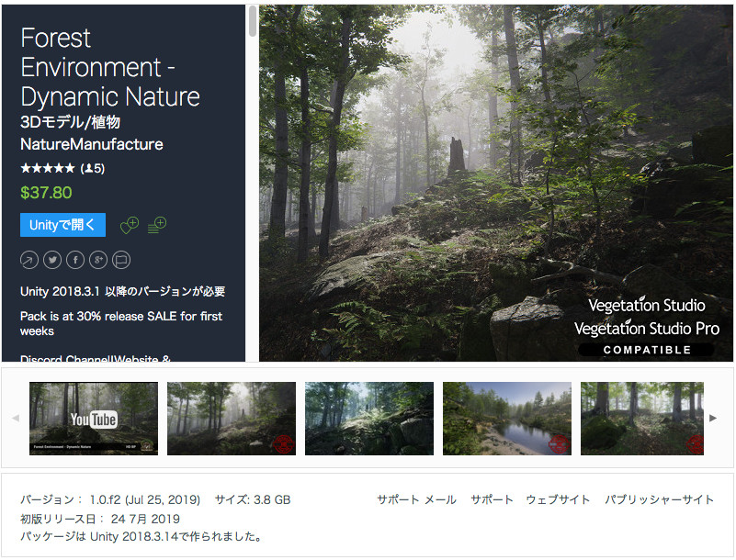The height and width of the screenshot is (560, 736).
Task: Open the 3Dモデル/植物 category link
Action: (x=71, y=122)
